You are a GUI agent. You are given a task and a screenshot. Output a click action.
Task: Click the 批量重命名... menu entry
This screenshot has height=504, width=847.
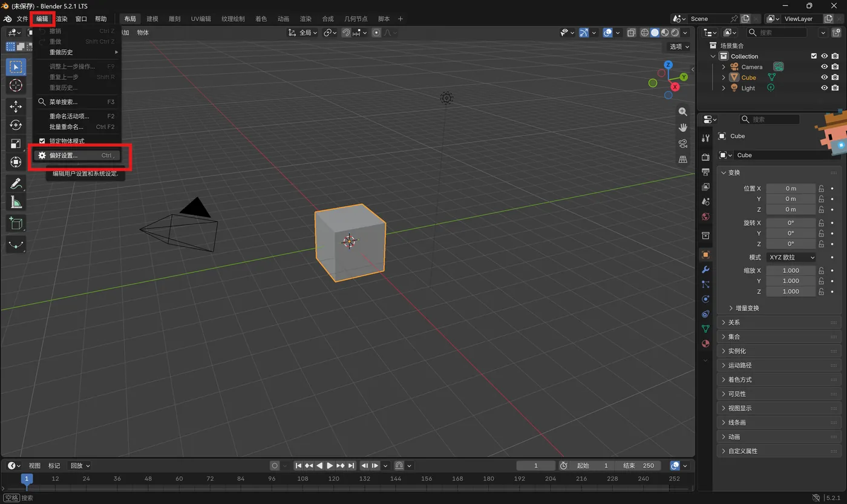click(77, 127)
